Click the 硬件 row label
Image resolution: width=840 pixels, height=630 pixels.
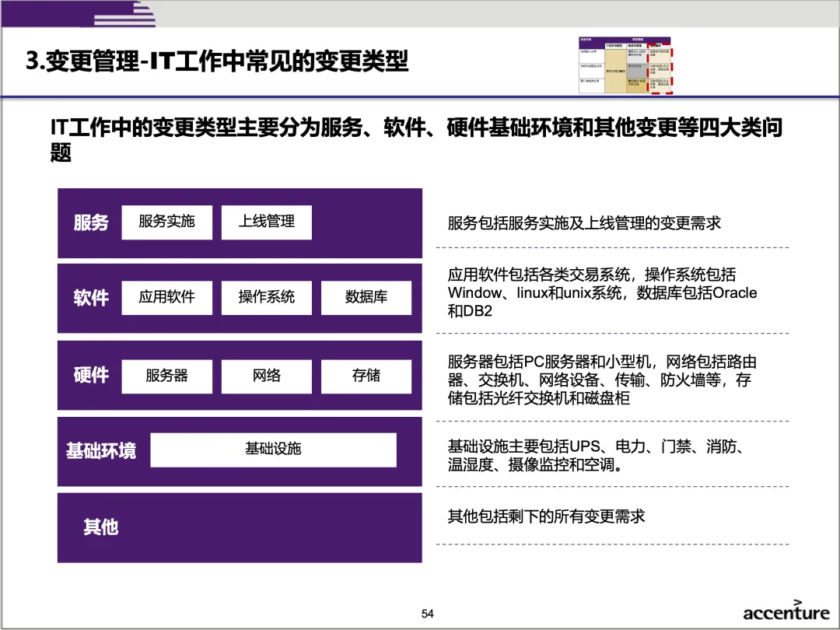tap(91, 375)
